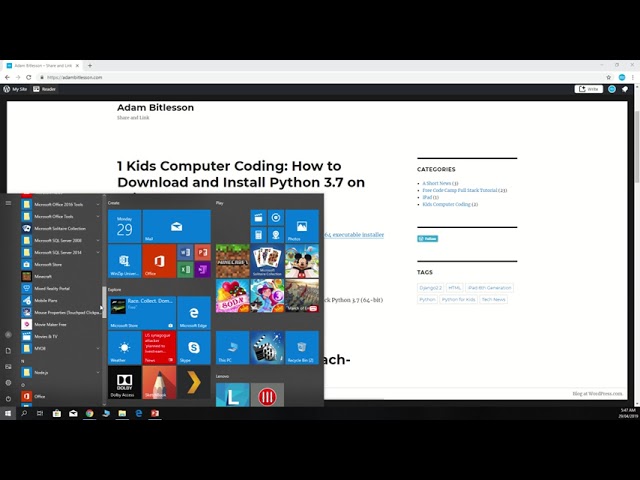Click the Start menu app list scrollbar thumb
Image resolution: width=640 pixels, height=480 pixels.
pos(104,302)
